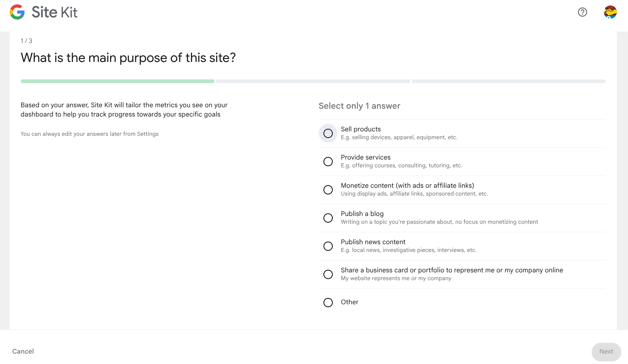Click the Site Kit title text
The image size is (628, 364).
[55, 12]
